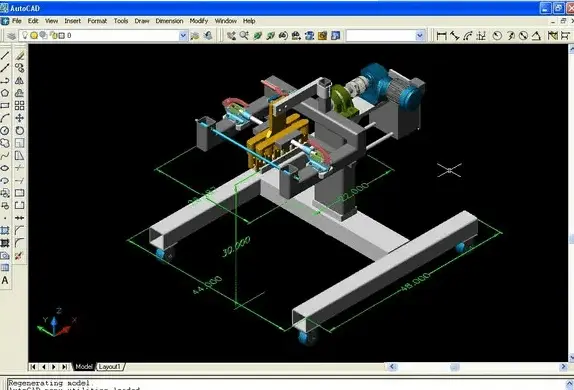
Task: Choose the Explode tool
Action: (x=19, y=255)
